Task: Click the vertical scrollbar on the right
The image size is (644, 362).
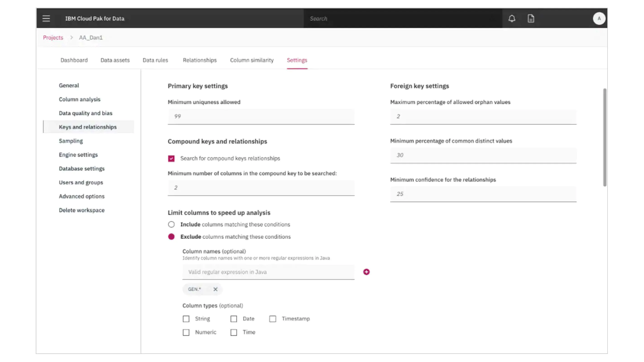Action: [x=605, y=137]
